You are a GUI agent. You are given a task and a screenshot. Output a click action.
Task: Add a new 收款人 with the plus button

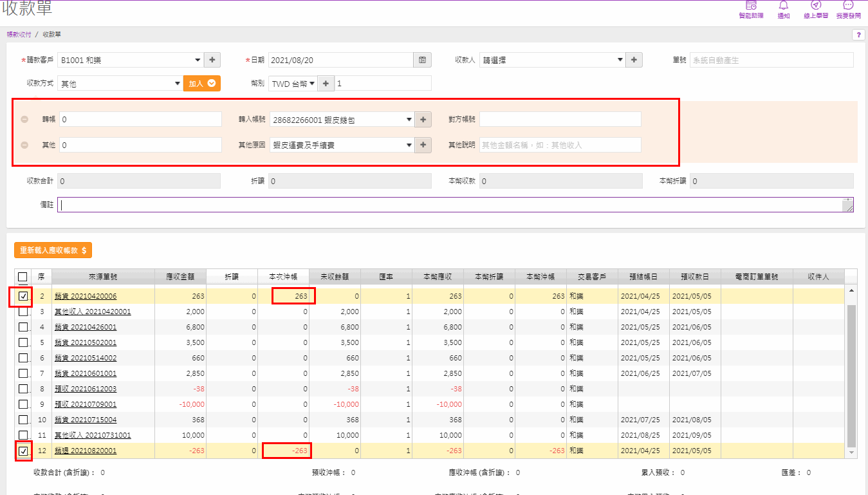[x=634, y=60]
